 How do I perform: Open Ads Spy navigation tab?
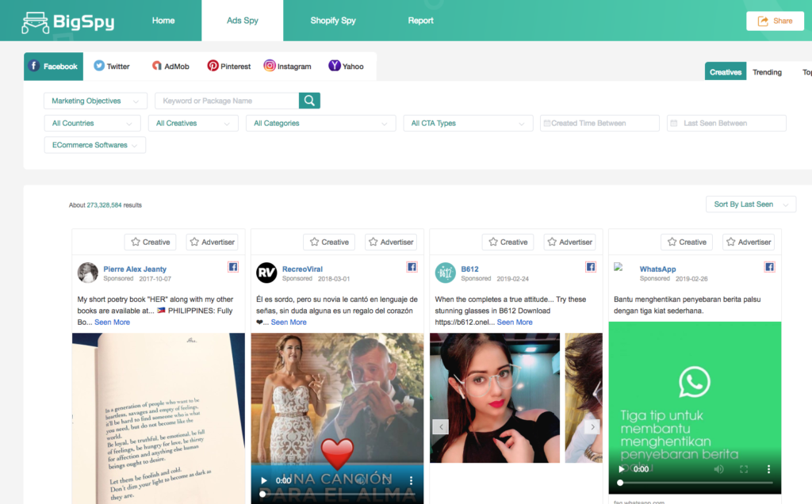243,21
